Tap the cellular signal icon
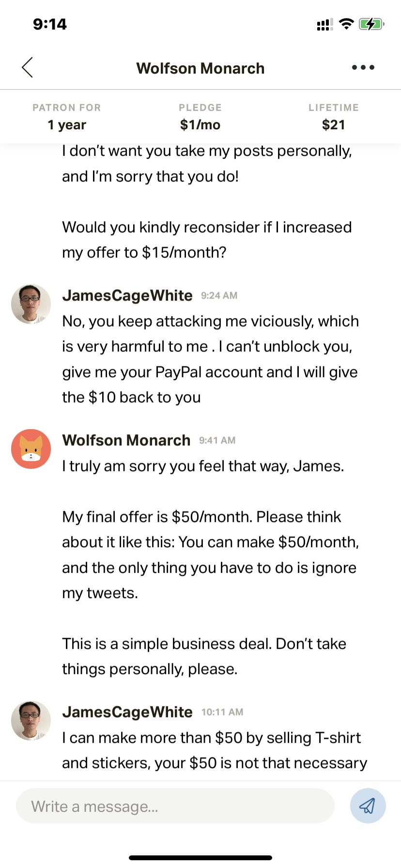Image resolution: width=401 pixels, height=868 pixels. (x=324, y=24)
